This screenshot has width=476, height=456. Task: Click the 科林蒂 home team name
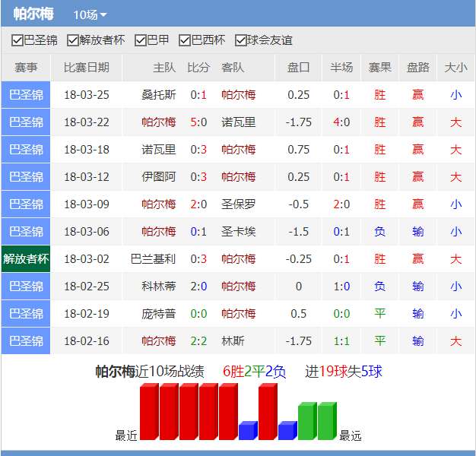[158, 287]
